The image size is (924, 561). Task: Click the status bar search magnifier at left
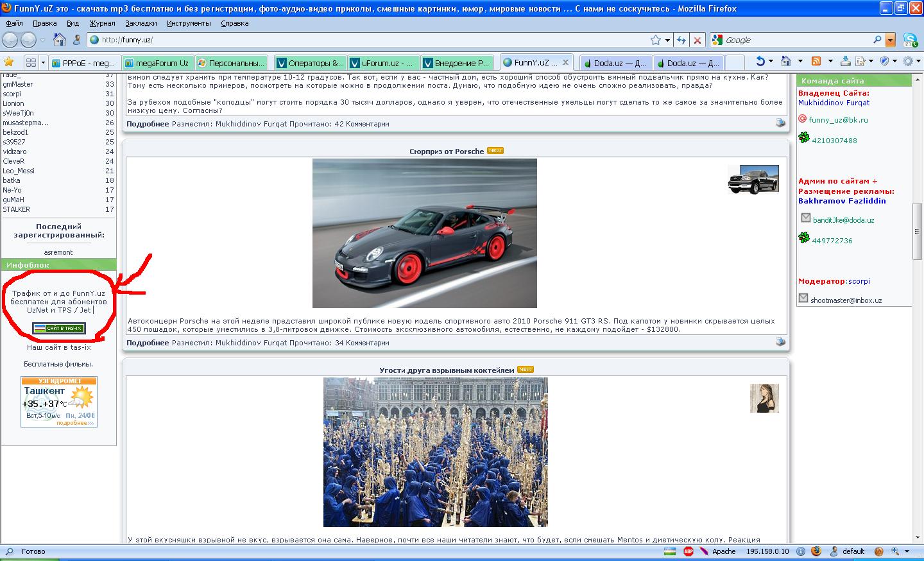[10, 551]
